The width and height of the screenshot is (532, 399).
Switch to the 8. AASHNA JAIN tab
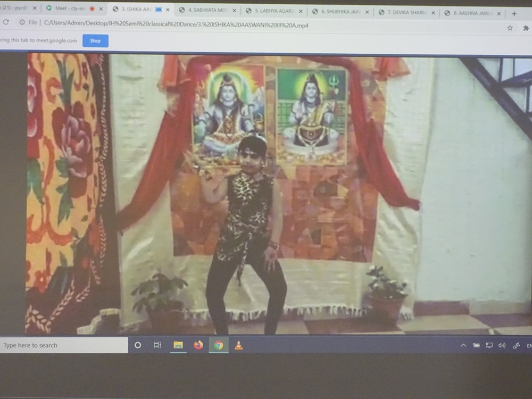click(x=472, y=13)
